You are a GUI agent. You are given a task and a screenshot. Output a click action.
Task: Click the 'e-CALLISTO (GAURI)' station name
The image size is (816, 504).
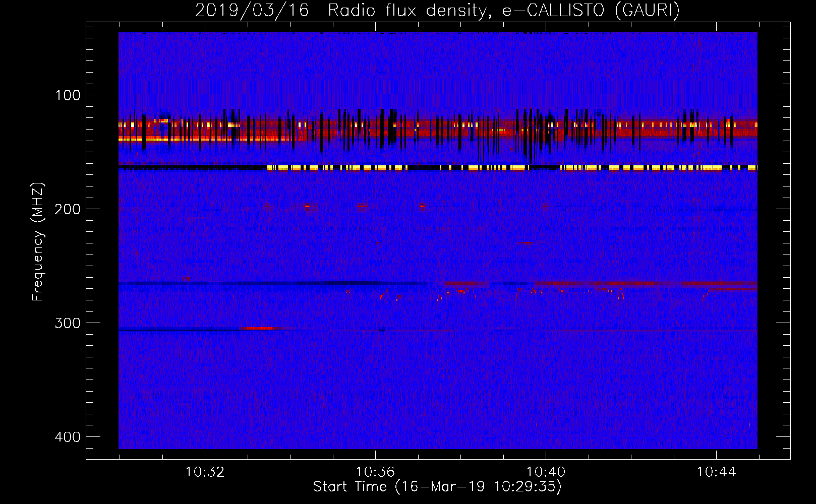tap(591, 10)
